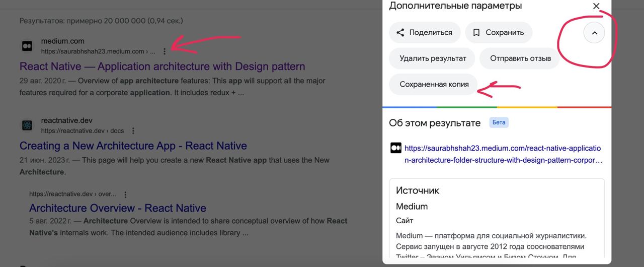The height and width of the screenshot is (267, 644).
Task: Click the Поделиться share button
Action: pos(425,33)
